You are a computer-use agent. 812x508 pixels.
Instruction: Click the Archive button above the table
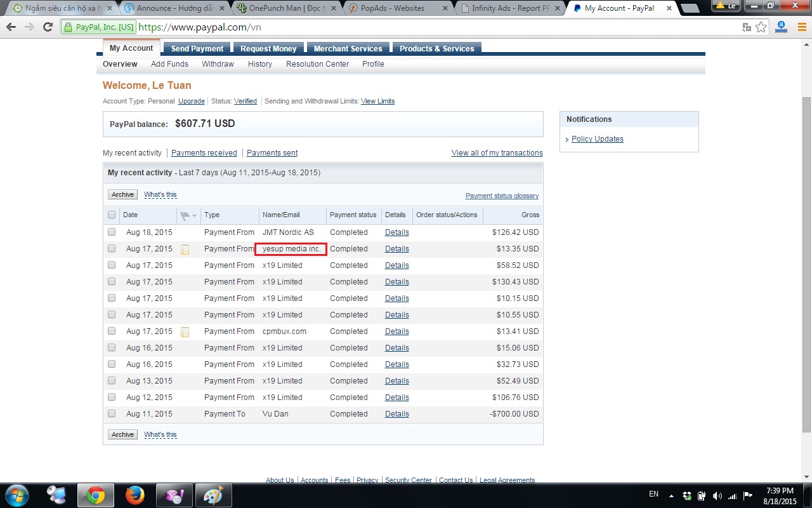[x=122, y=195]
